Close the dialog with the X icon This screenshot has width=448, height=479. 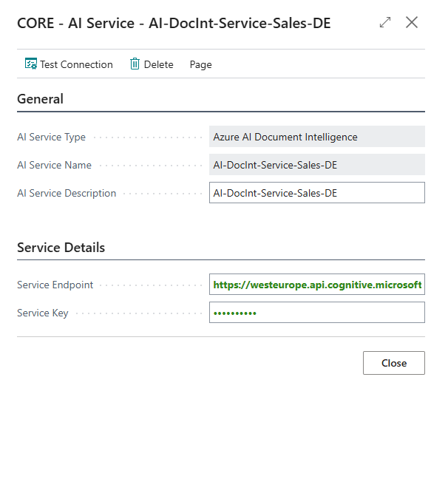pos(412,22)
